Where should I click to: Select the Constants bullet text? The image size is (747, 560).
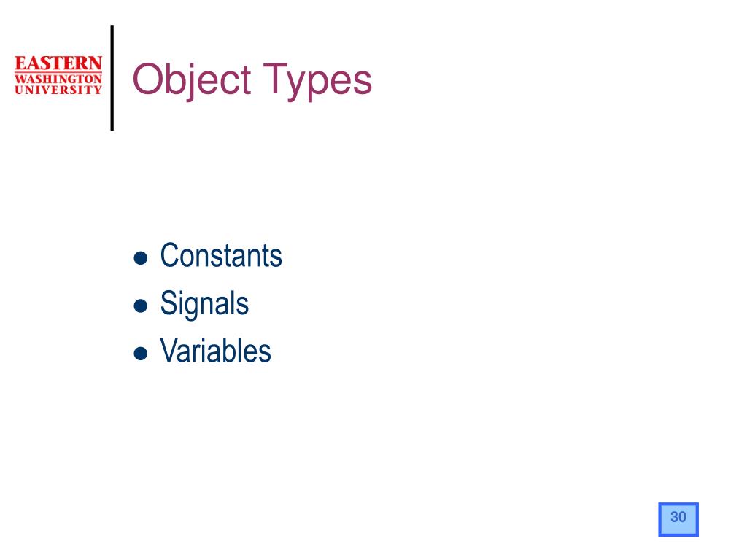pos(221,256)
